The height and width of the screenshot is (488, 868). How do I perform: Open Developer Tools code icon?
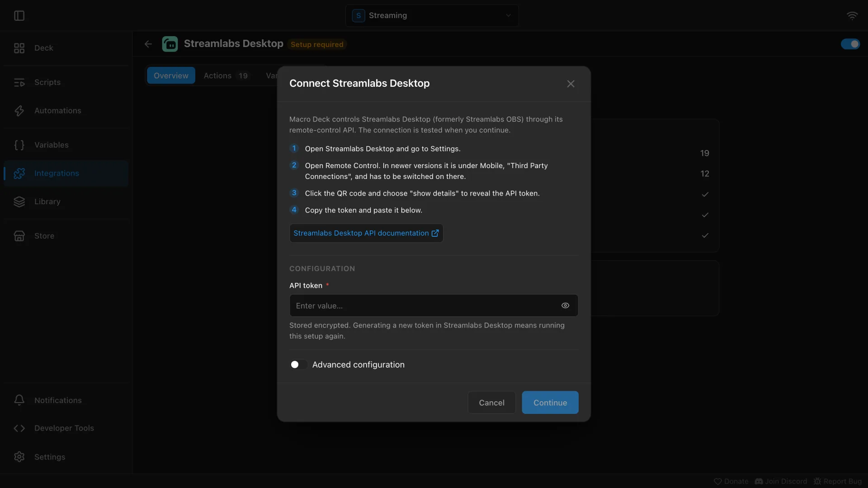click(19, 428)
